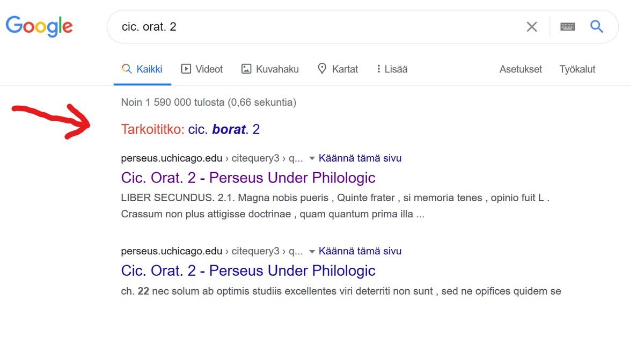This screenshot has width=644, height=337.
Task: Open Asetukset settings
Action: 521,69
